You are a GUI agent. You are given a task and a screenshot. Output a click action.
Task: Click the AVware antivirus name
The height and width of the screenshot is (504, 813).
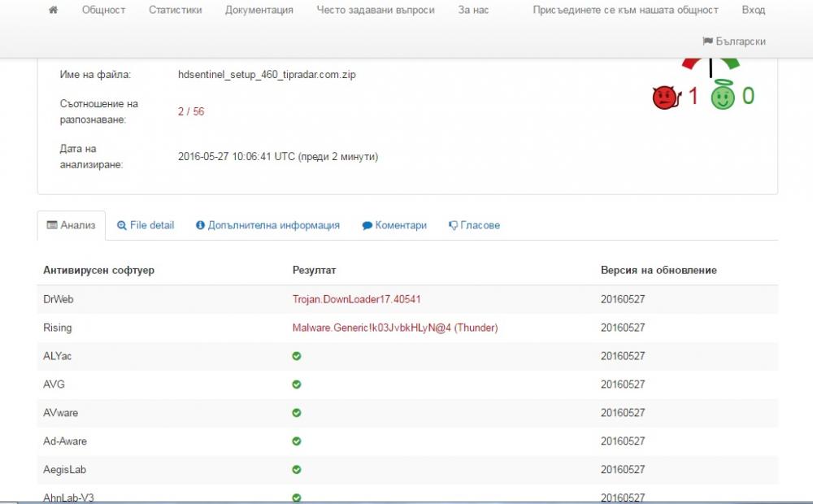61,413
